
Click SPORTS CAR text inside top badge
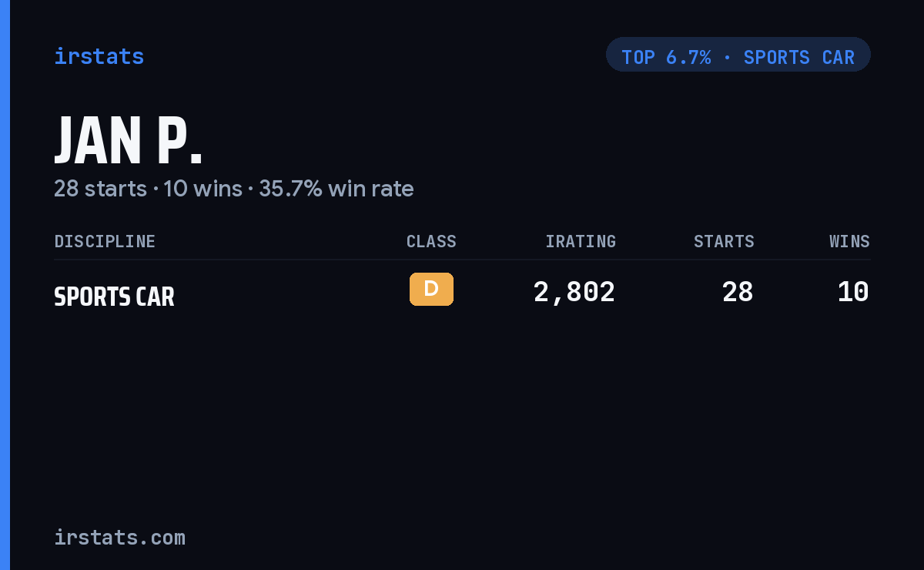click(799, 57)
